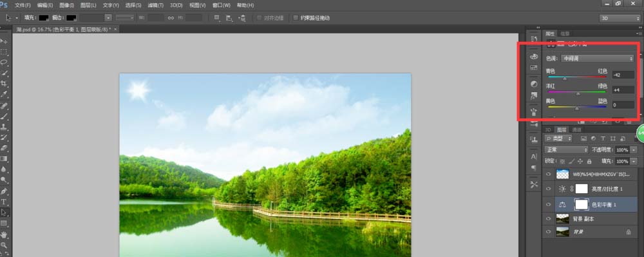This screenshot has height=257, width=644.
Task: Hide the 亮度/对比度 1 layer
Action: pyautogui.click(x=547, y=189)
